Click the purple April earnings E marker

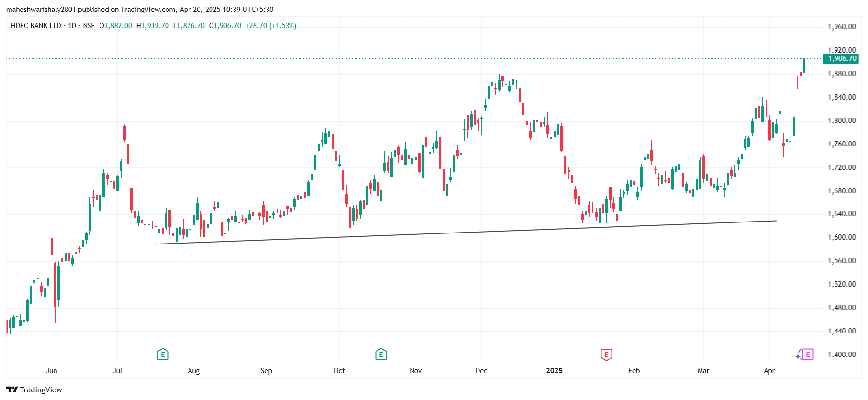(807, 355)
